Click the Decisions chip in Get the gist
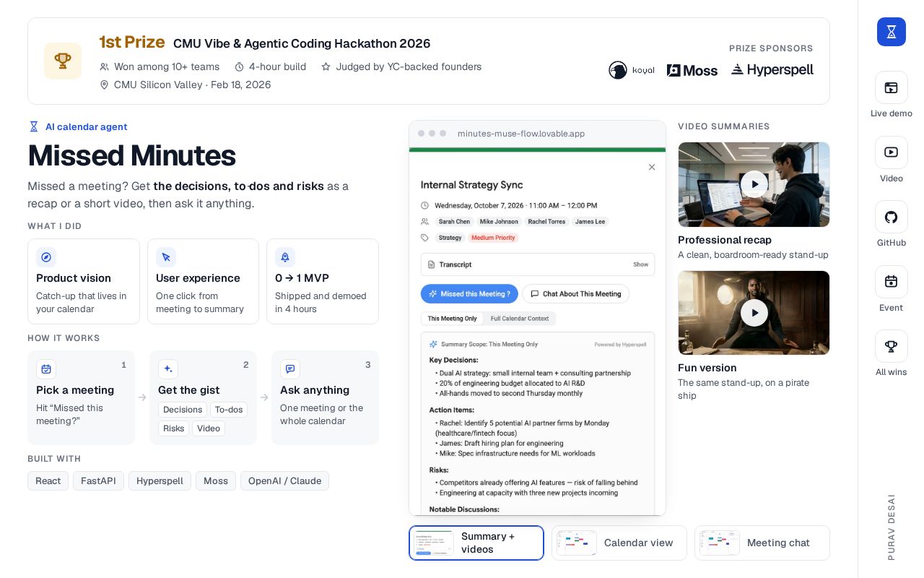Image resolution: width=924 pixels, height=578 pixels. [183, 410]
